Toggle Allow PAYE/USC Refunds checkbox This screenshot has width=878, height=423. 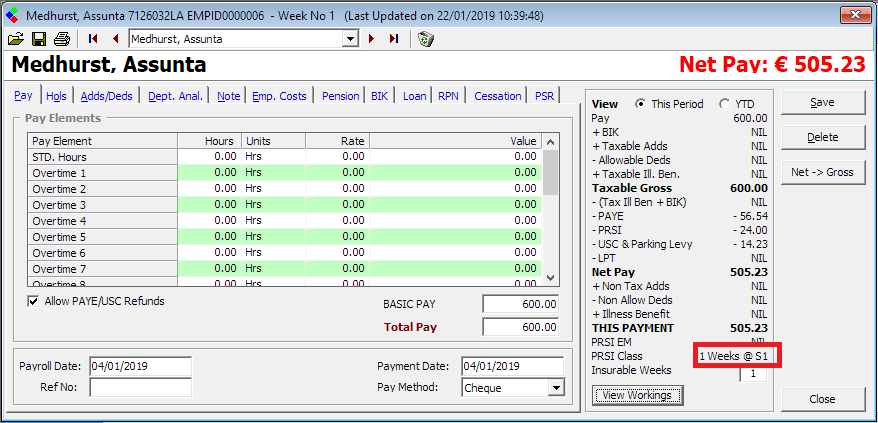[33, 301]
